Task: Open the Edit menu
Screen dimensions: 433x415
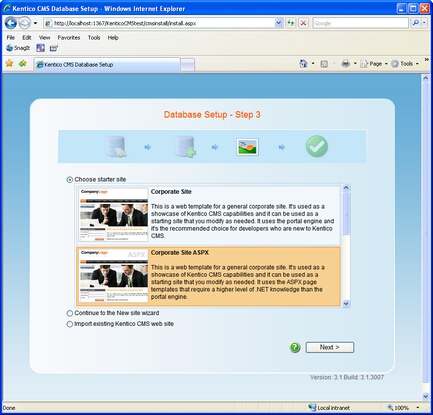Action: (x=27, y=38)
